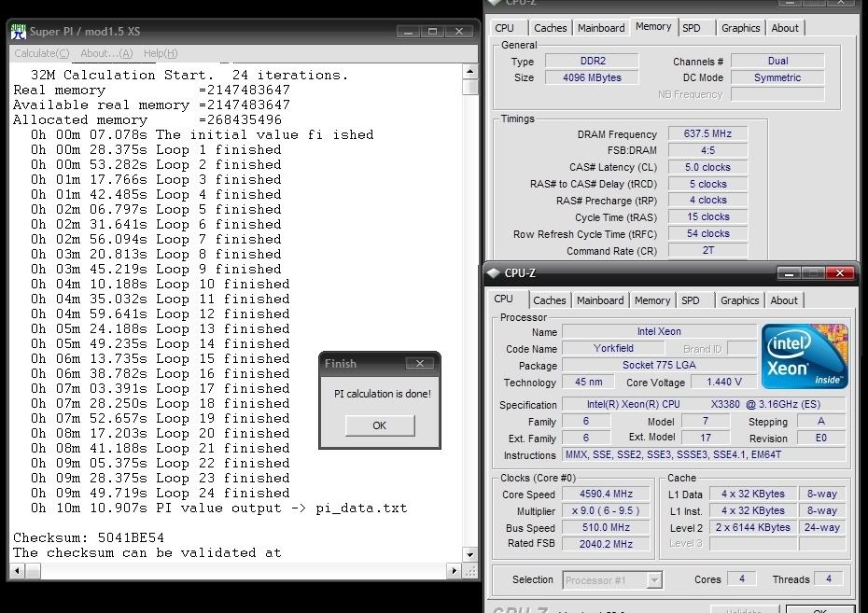
Task: Click the Symmetric DC Mode value
Action: click(x=777, y=77)
